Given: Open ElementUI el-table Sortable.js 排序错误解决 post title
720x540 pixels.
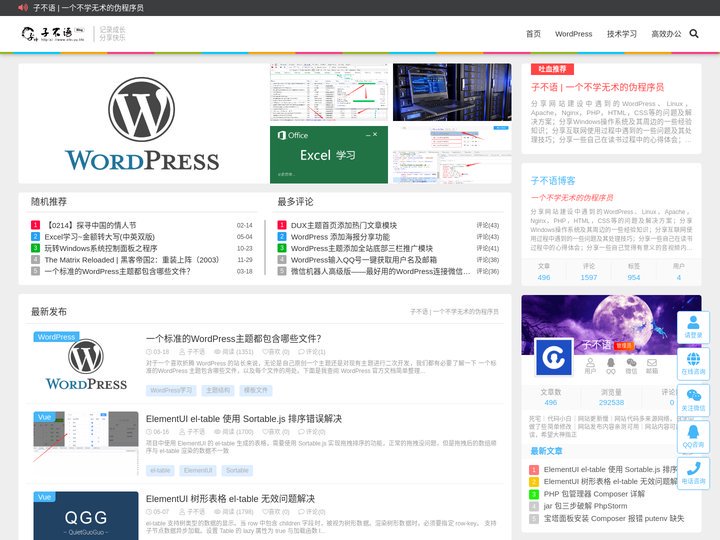Looking at the screenshot, I should tap(244, 418).
